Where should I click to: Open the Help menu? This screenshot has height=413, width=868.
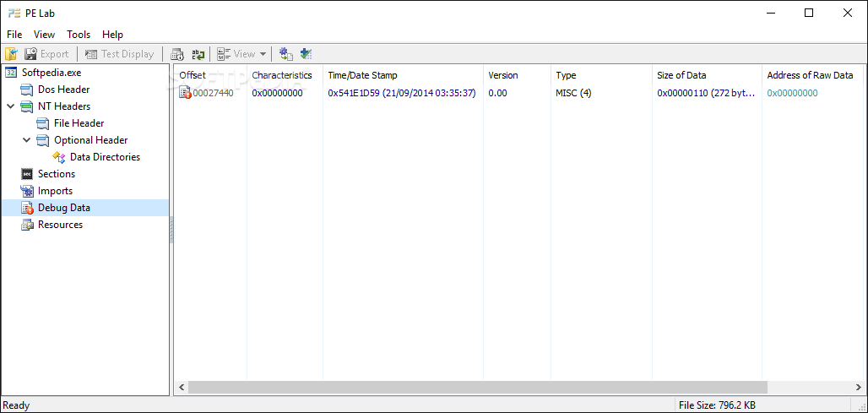pyautogui.click(x=112, y=35)
